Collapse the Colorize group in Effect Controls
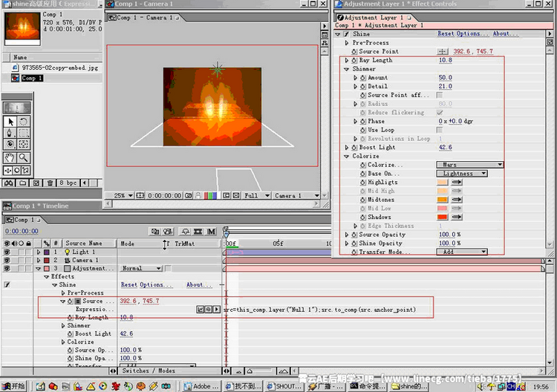This screenshot has width=557, height=392. [347, 156]
